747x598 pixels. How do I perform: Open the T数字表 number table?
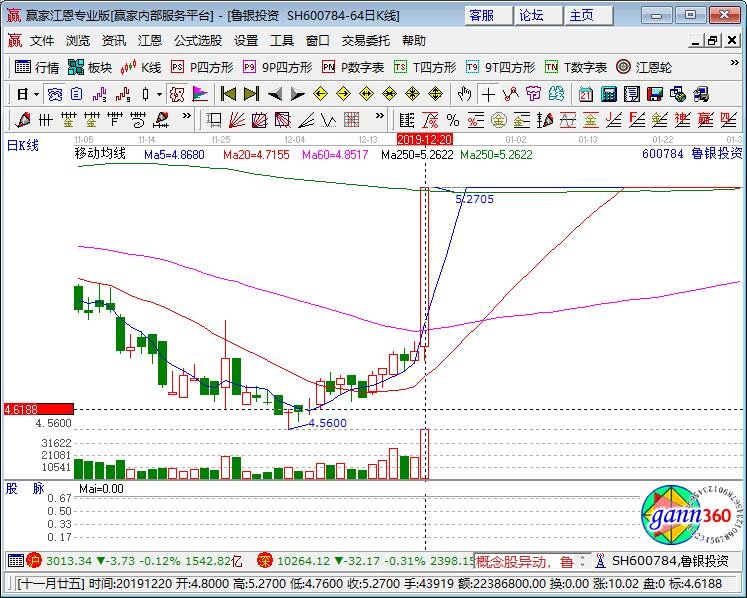coord(576,68)
